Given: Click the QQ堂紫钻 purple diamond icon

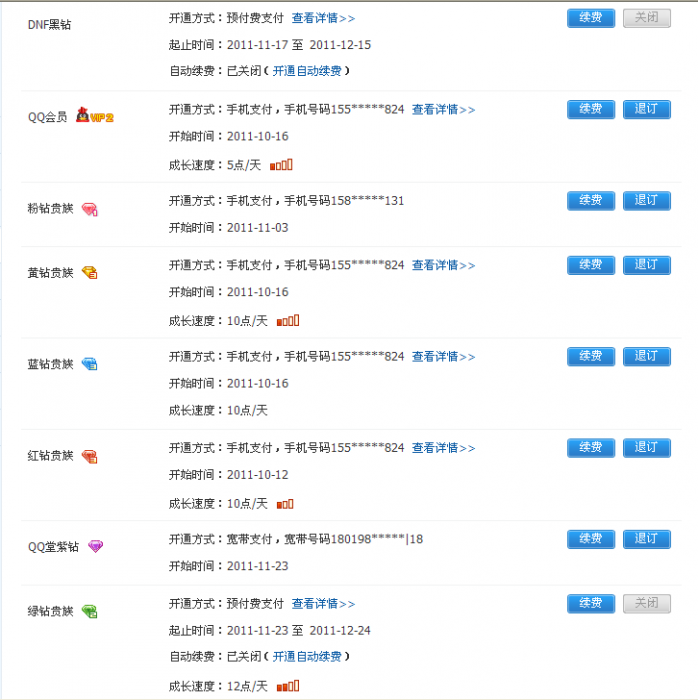Looking at the screenshot, I should click(96, 546).
